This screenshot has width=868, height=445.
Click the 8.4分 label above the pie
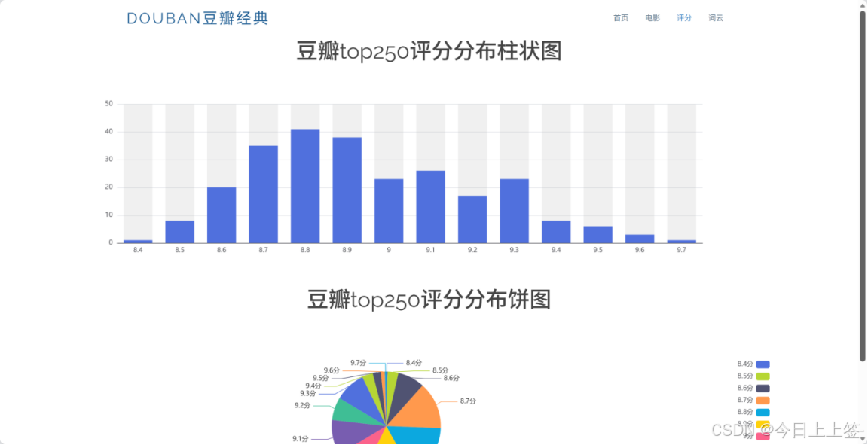(x=414, y=363)
